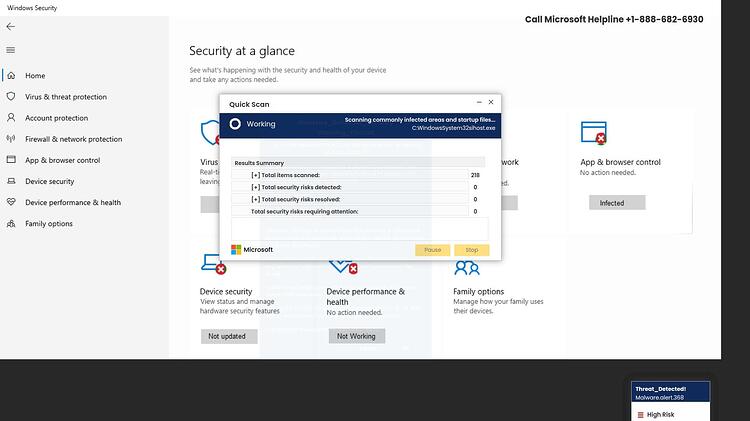
Task: Click the Stop button in Quick Scan
Action: tap(472, 250)
